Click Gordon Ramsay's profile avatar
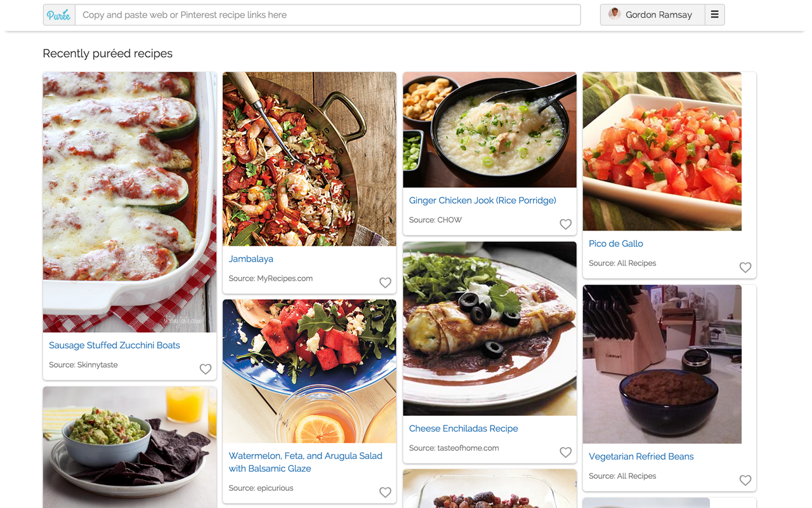Screen dimensions: 812x508 tap(614, 14)
